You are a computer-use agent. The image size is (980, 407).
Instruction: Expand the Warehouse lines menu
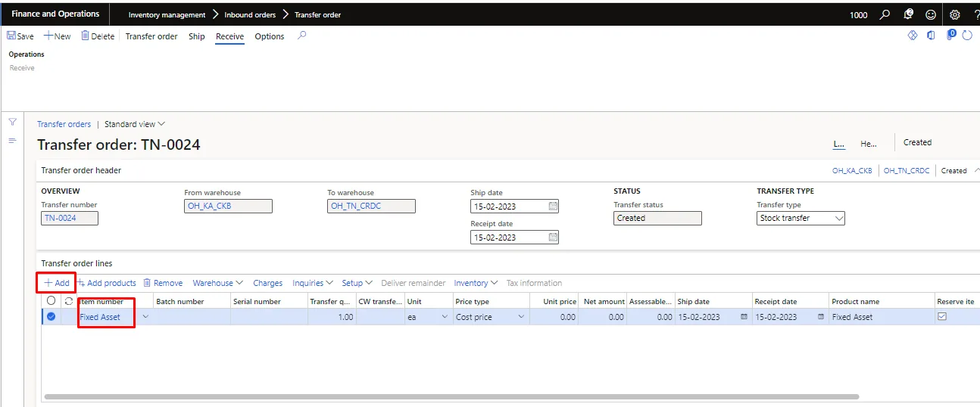tap(218, 283)
